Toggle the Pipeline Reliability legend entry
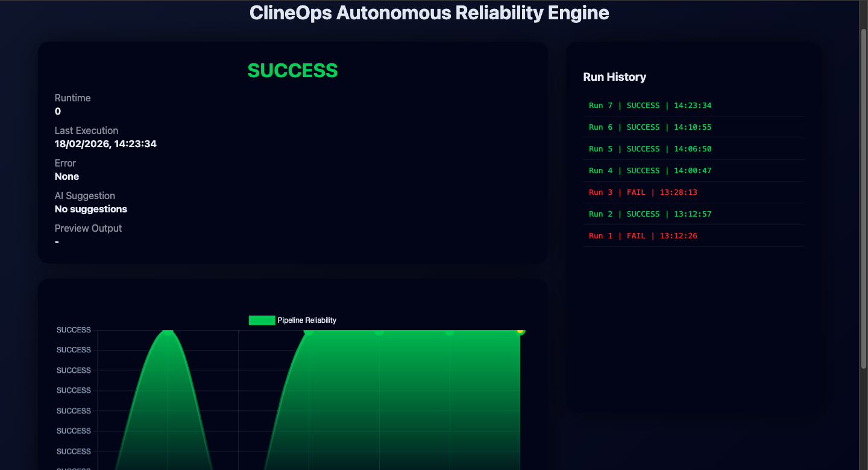The width and height of the screenshot is (868, 470). 292,320
